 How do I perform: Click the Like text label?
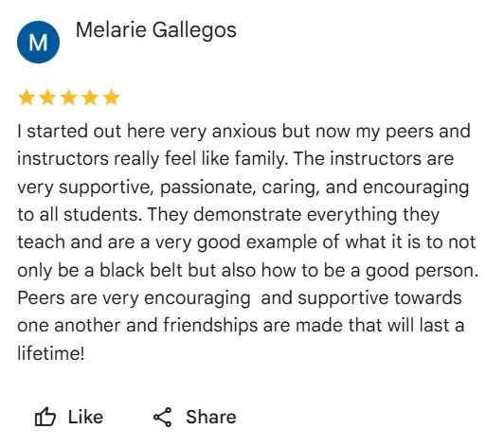(85, 417)
